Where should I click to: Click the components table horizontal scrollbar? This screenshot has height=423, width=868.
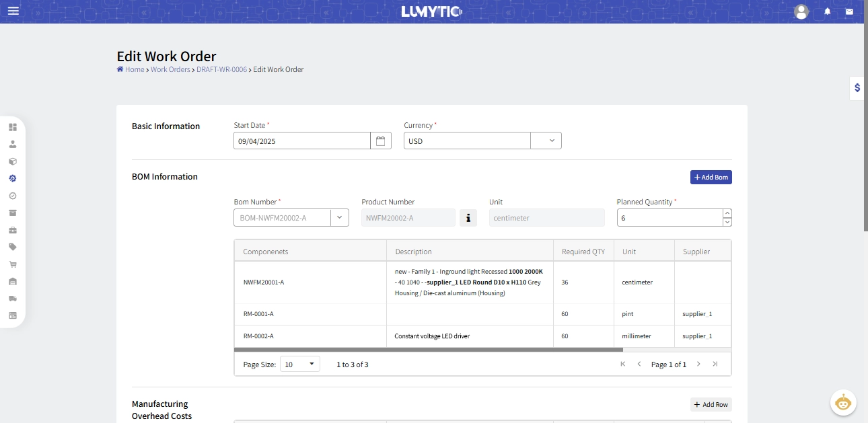(429, 350)
